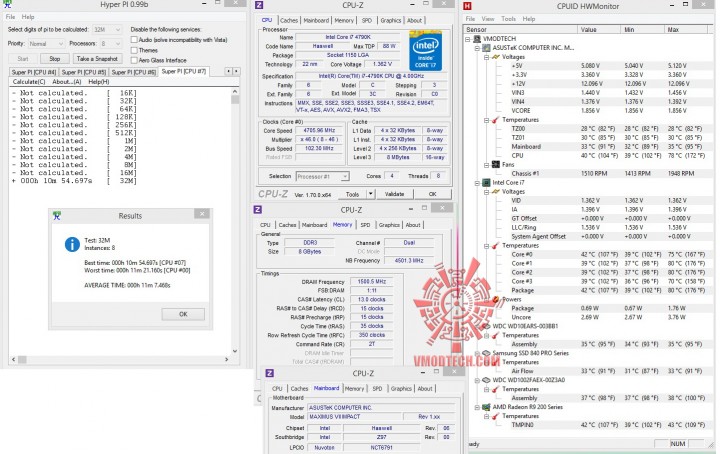Click the Calculate(C) menu in Super PI pane
The height and width of the screenshot is (454, 720).
coord(29,82)
